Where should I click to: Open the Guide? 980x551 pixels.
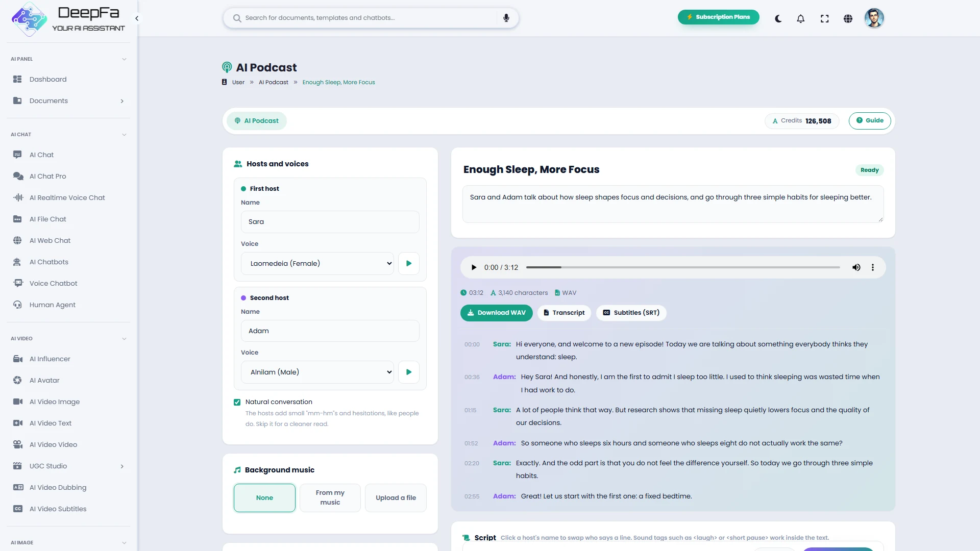tap(870, 121)
